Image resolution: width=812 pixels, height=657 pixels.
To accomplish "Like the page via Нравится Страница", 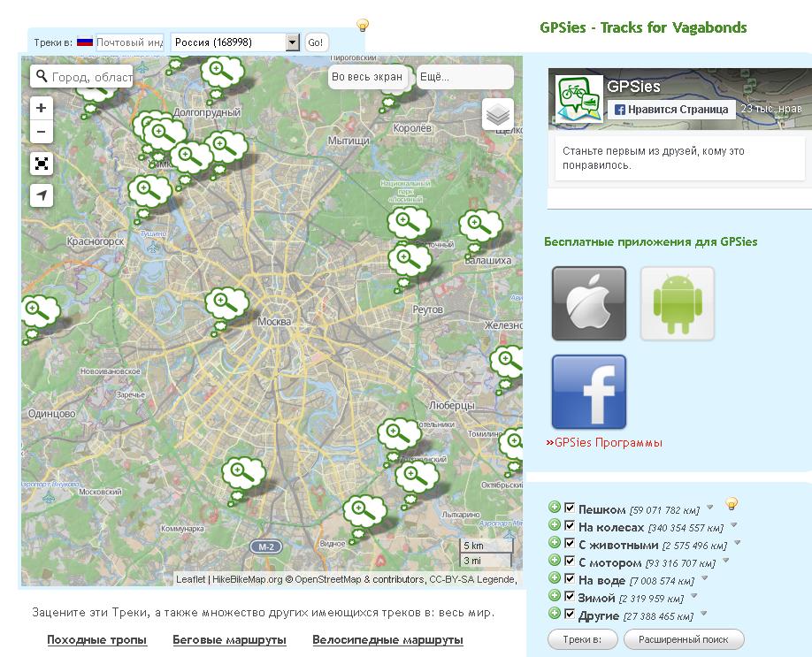I will [671, 110].
